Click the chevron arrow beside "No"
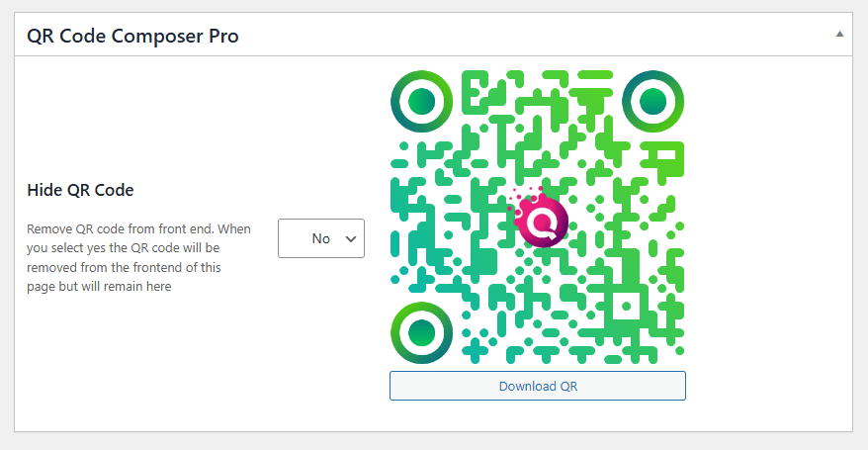Image resolution: width=868 pixels, height=450 pixels. 349,238
